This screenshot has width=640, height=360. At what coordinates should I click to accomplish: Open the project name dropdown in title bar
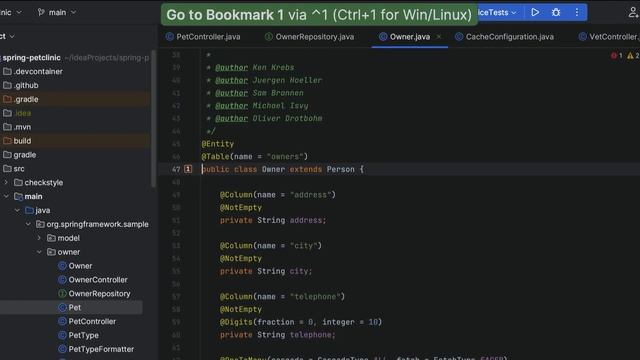point(11,13)
